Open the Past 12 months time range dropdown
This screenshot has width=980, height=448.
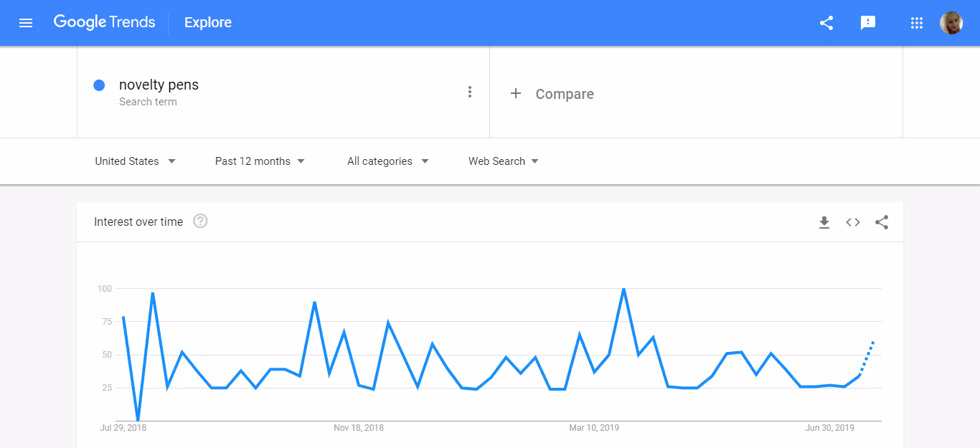pos(260,161)
